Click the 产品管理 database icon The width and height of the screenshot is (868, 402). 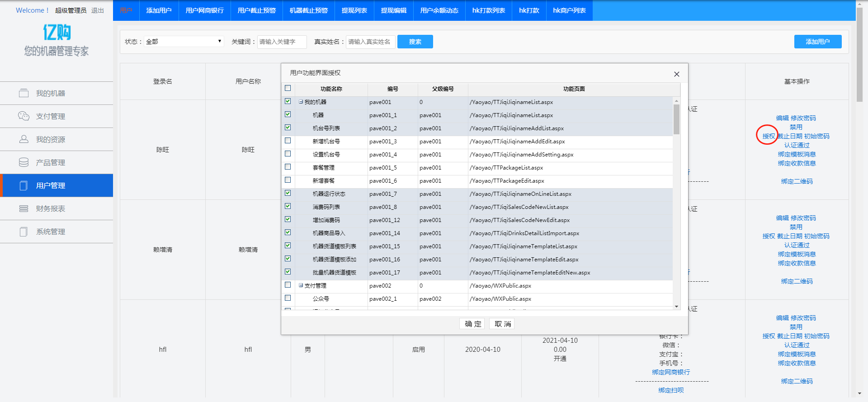[24, 162]
